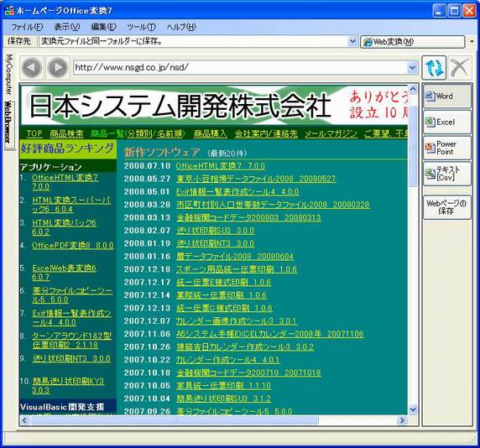Open the 2007.10.04 簡易送り状印刷SU3 3.1.2 link
The width and height of the screenshot is (480, 448).
point(223,399)
